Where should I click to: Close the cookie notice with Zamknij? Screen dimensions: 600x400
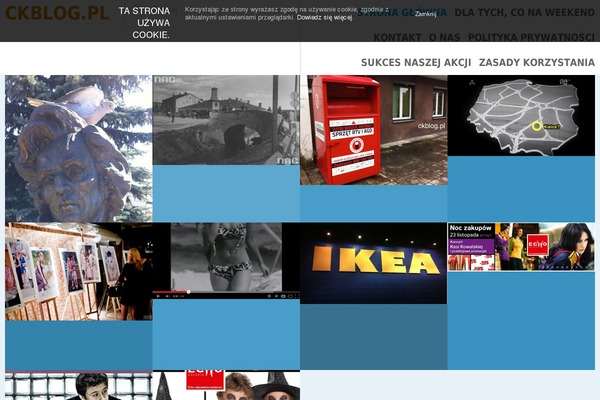(426, 14)
